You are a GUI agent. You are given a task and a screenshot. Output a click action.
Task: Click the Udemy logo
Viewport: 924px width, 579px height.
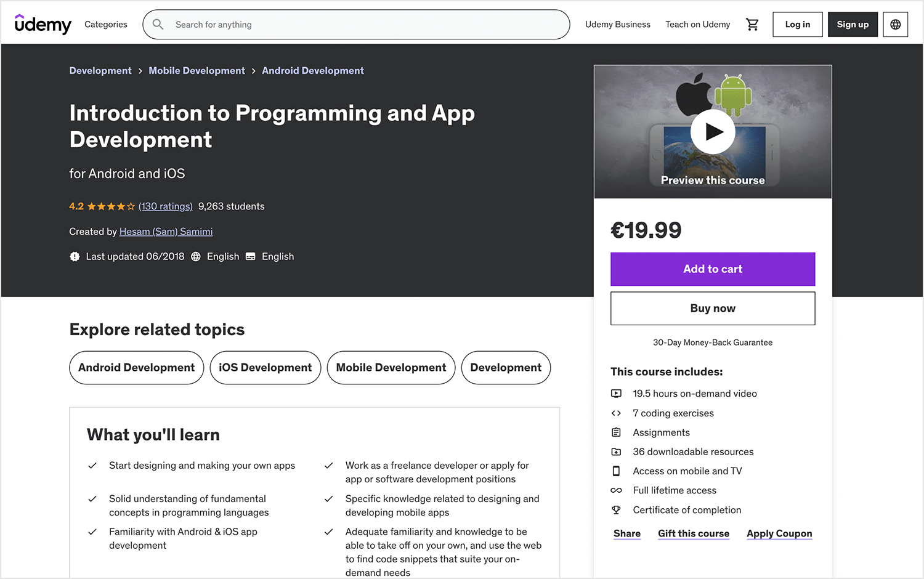click(x=43, y=24)
